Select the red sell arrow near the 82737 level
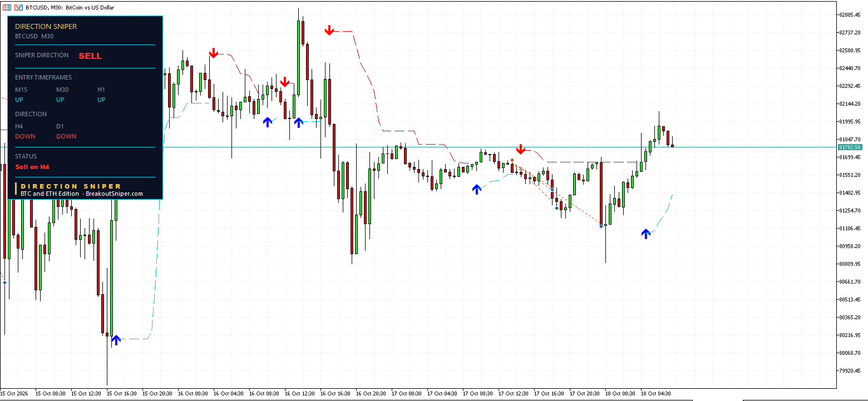 329,30
